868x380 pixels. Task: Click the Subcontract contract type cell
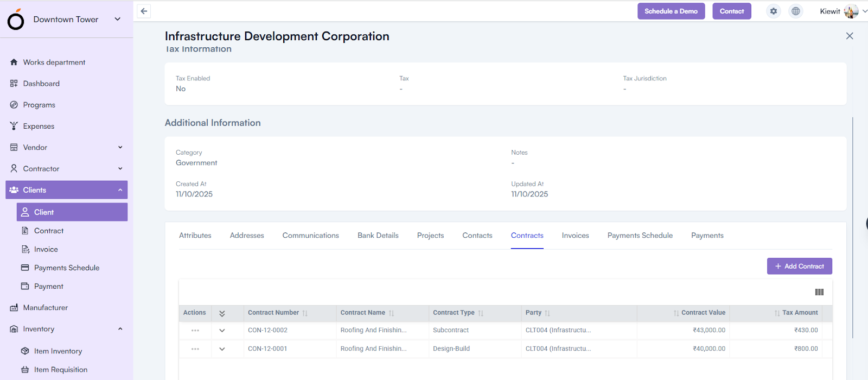451,330
